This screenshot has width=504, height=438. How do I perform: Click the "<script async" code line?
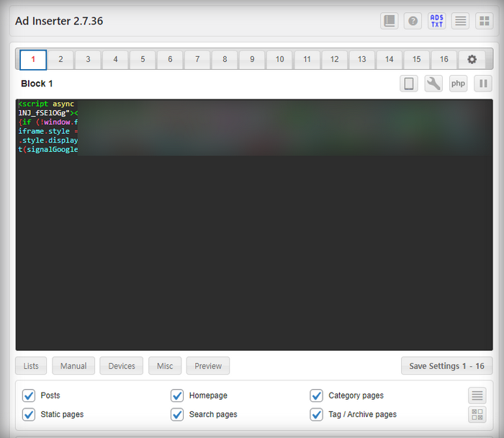click(x=46, y=104)
